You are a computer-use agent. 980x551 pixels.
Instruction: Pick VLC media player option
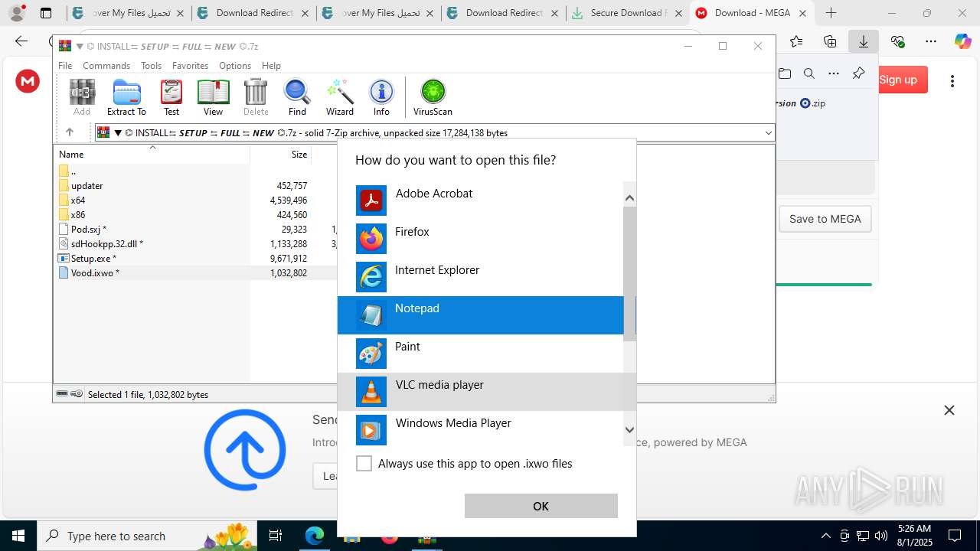tap(480, 392)
